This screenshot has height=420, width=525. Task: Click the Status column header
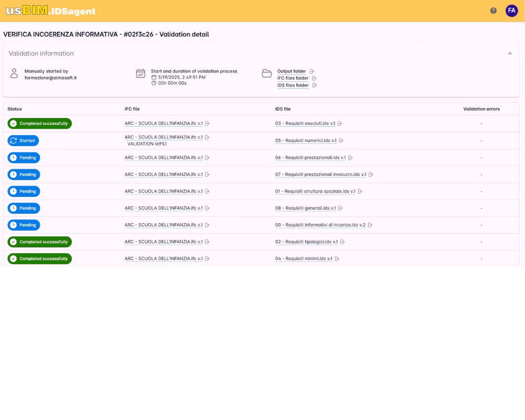point(15,109)
